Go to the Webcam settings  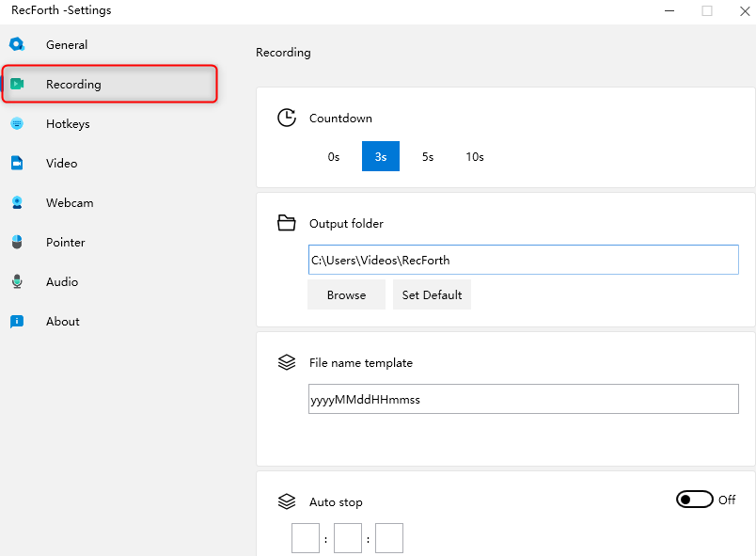(x=109, y=202)
